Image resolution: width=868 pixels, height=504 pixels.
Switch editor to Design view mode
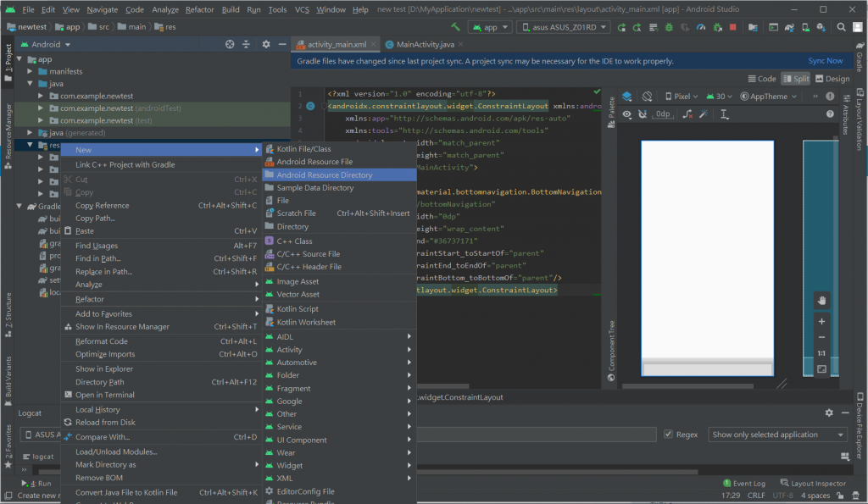pyautogui.click(x=831, y=79)
